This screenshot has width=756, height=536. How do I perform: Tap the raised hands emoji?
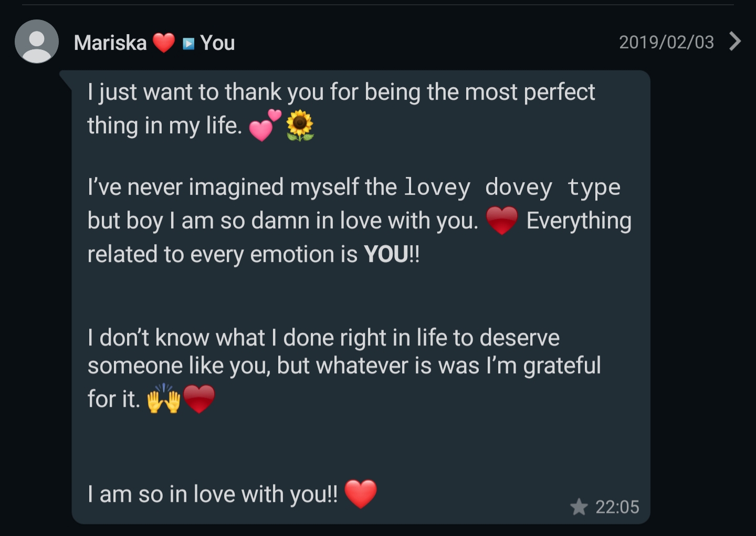point(164,399)
